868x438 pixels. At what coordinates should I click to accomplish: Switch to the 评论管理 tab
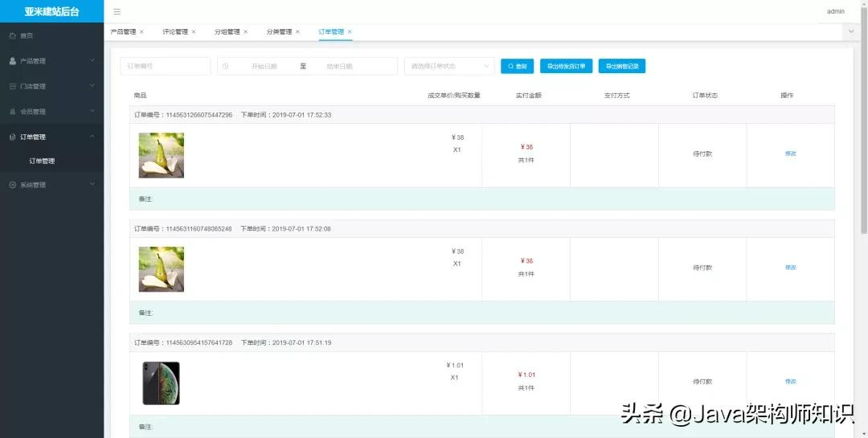point(175,32)
